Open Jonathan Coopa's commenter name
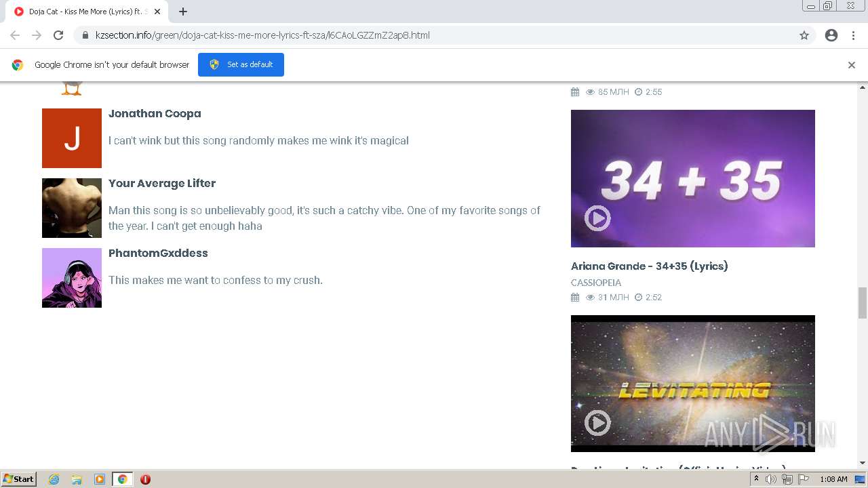868x488 pixels. click(x=155, y=114)
